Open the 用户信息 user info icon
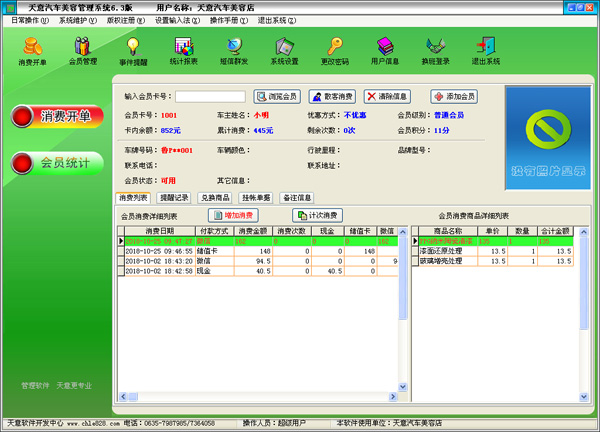The width and height of the screenshot is (600, 432). tap(385, 50)
